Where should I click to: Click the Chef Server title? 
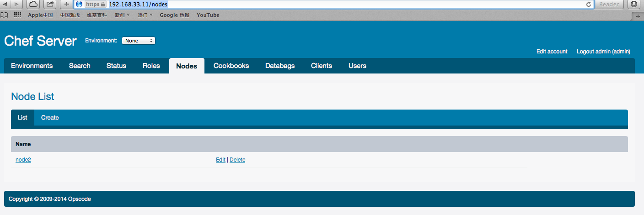40,41
